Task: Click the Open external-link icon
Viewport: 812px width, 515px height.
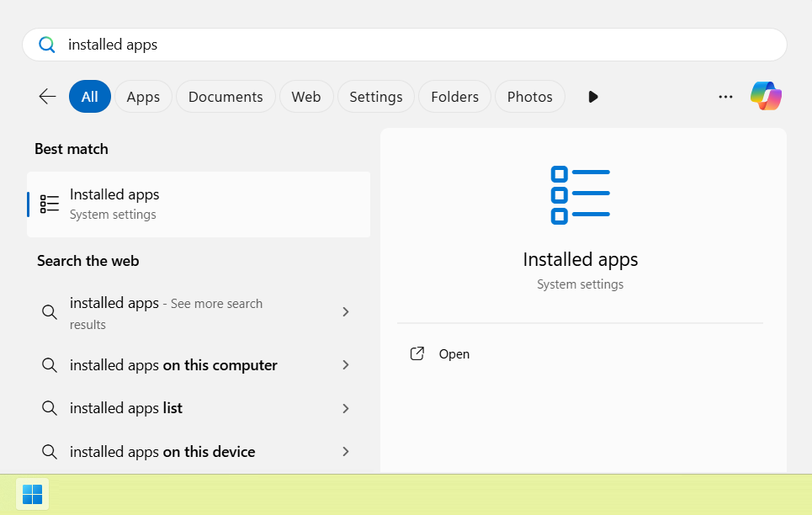Action: coord(417,353)
